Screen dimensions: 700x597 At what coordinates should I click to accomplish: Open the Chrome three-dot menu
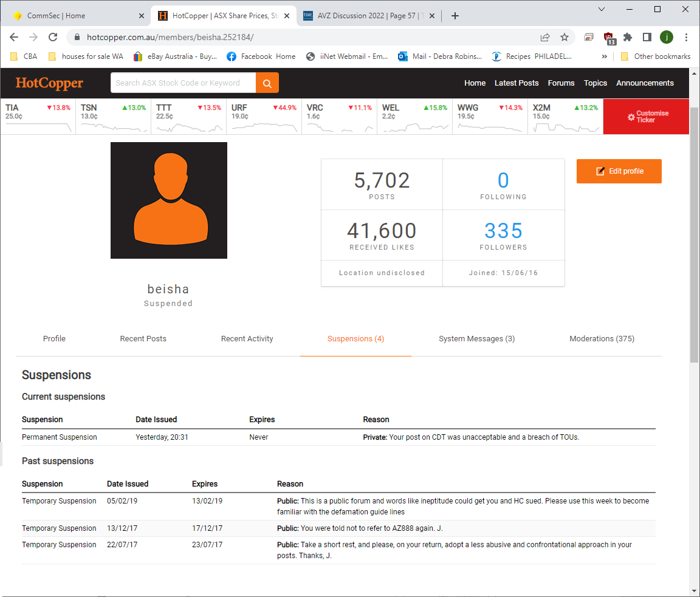point(687,37)
